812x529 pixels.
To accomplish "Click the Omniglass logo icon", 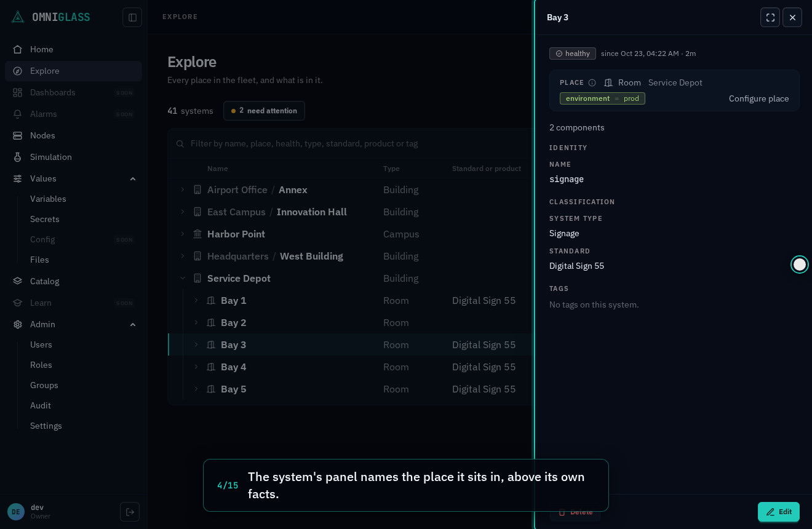I will pos(18,17).
